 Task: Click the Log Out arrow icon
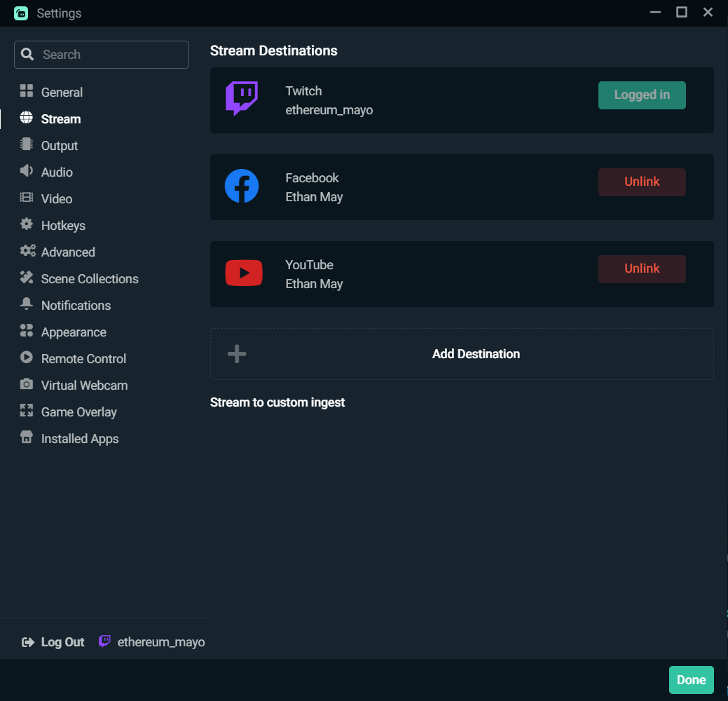(28, 642)
